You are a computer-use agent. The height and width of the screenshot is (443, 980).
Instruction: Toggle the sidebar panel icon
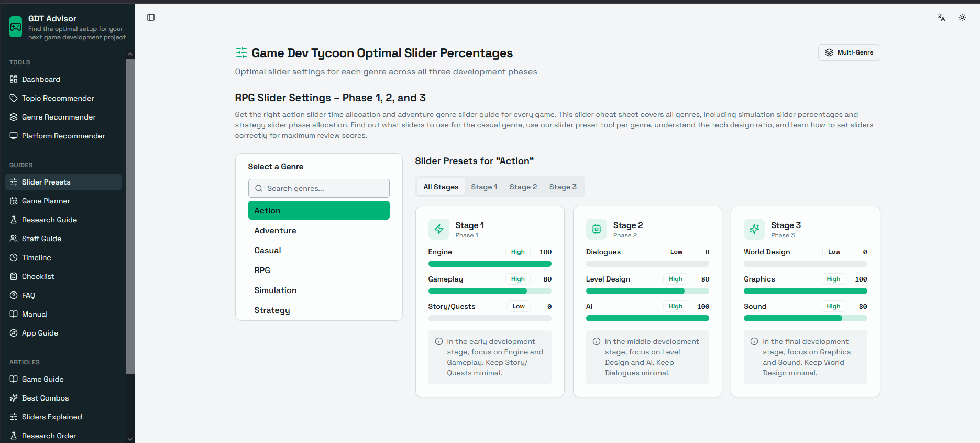click(151, 17)
